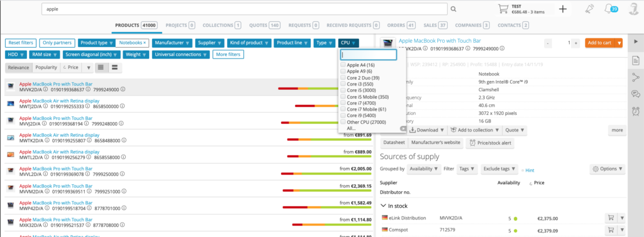Click the plus icon beside cart
Screen dimensions: 644x237
(563, 9)
